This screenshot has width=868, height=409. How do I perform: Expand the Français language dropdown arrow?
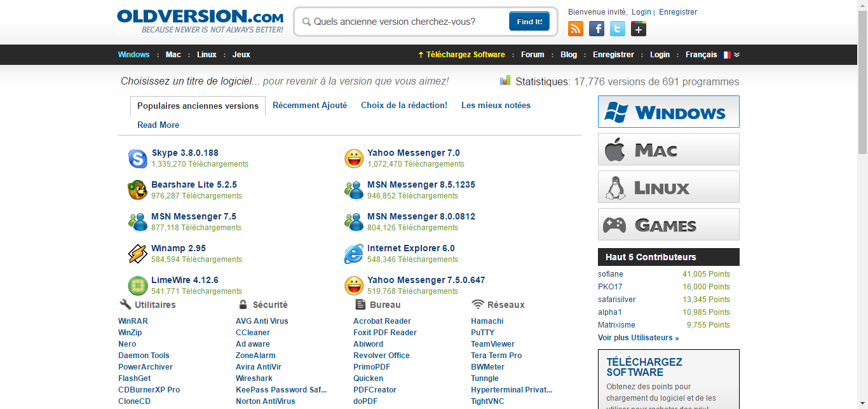[736, 55]
